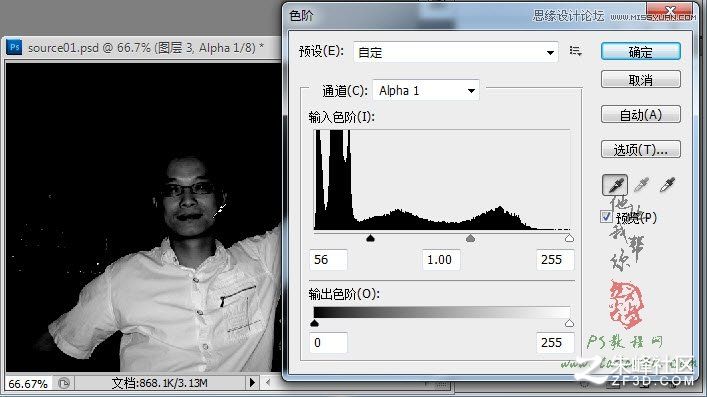Select the gray point eyedropper
The width and height of the screenshot is (707, 397).
[641, 185]
